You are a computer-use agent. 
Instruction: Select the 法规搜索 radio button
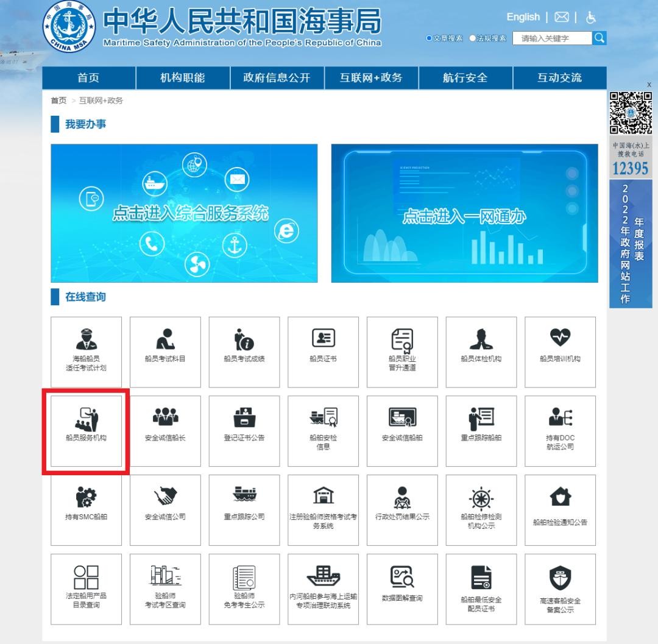tap(472, 38)
